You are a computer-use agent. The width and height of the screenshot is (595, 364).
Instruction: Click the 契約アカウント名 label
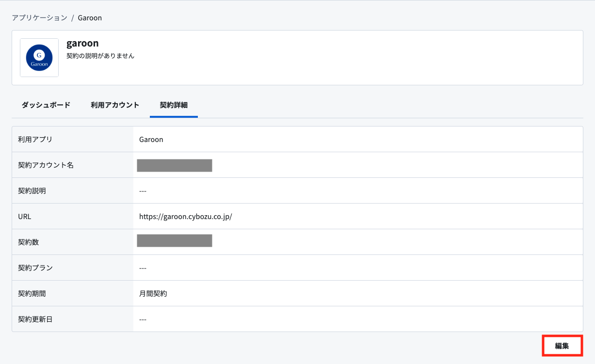pos(46,165)
